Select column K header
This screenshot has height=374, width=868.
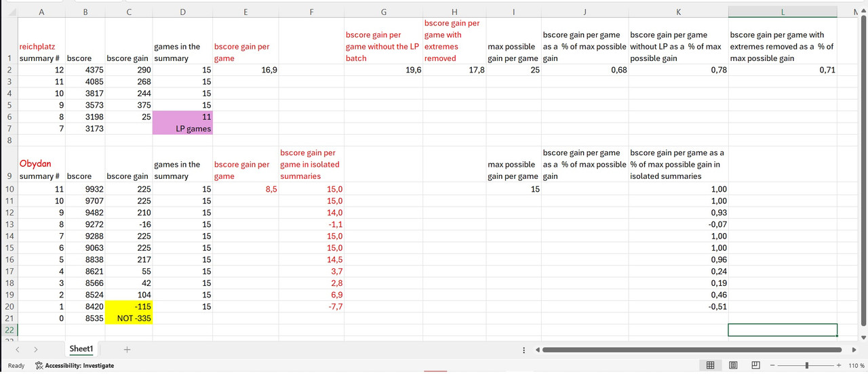pos(678,12)
